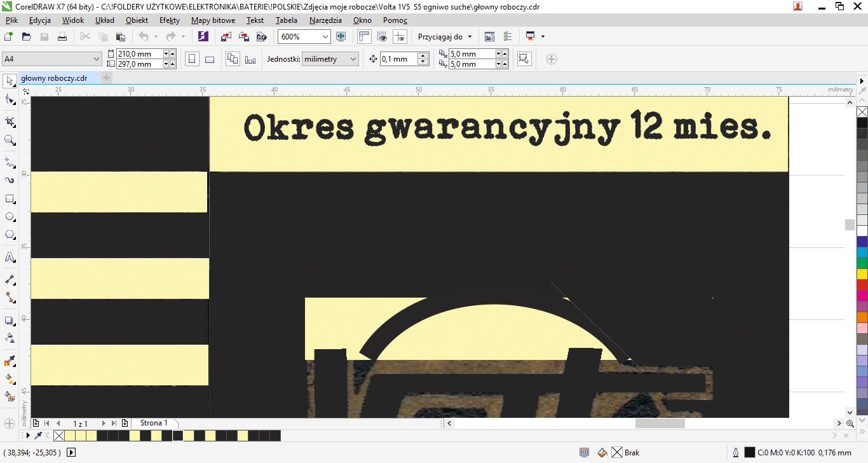Toggle rulers display button
This screenshot has width=868, height=463.
click(x=364, y=37)
